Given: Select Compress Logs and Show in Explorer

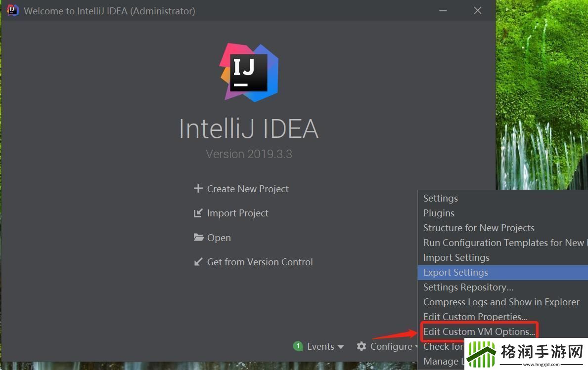Looking at the screenshot, I should [x=501, y=302].
